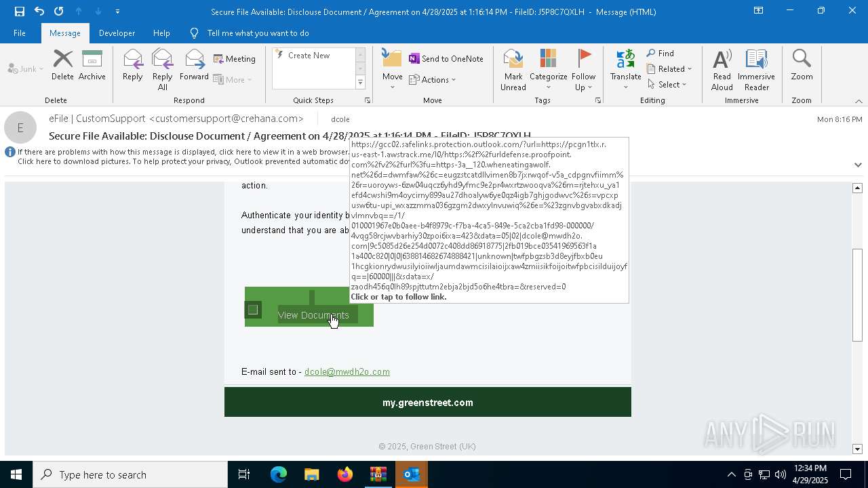Send this message to OneNote
This screenshot has height=488, width=868.
(446, 59)
